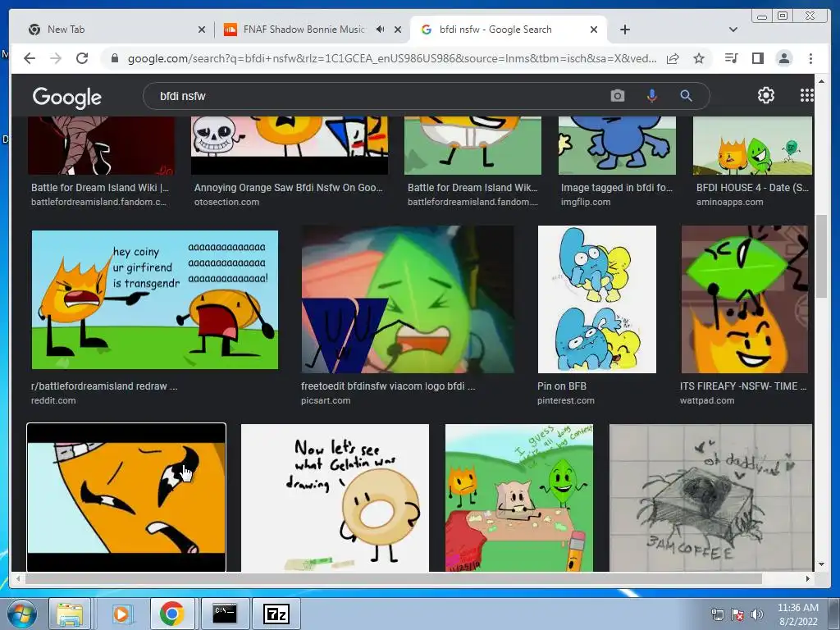Image resolution: width=840 pixels, height=630 pixels.
Task: Expand the tab search dropdown chevron
Action: click(x=733, y=30)
